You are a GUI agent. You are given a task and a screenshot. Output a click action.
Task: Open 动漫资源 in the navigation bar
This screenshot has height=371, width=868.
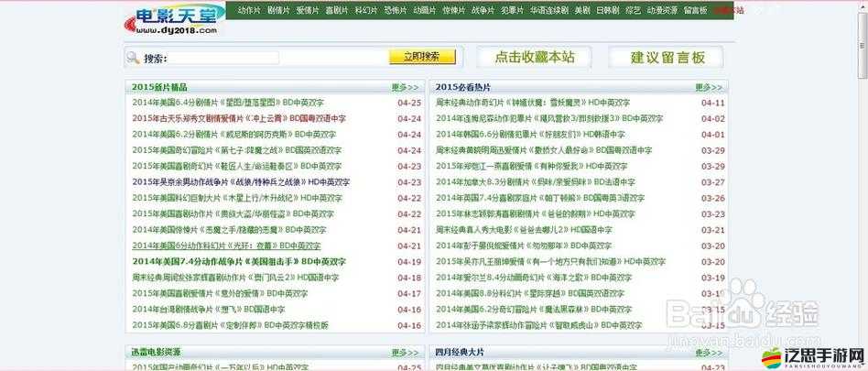click(x=662, y=10)
